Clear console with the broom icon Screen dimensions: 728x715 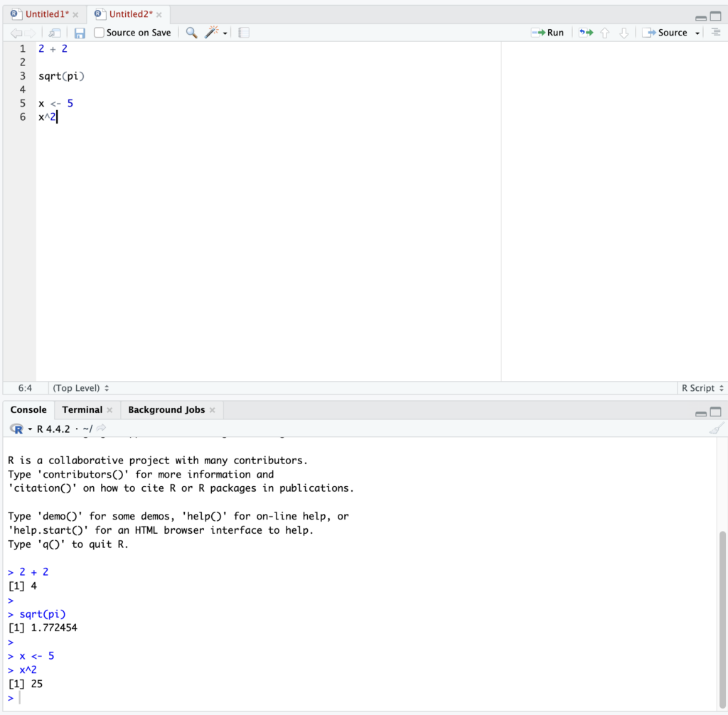(x=716, y=429)
